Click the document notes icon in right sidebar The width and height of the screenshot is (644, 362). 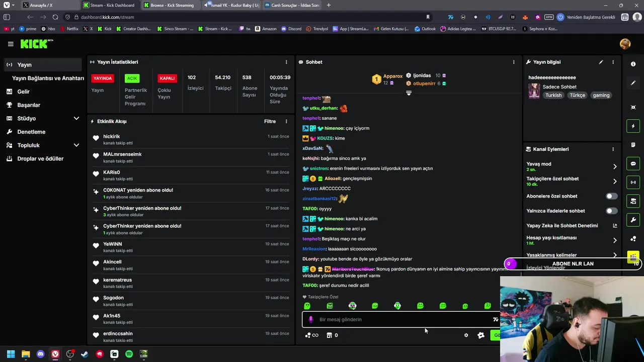click(x=633, y=145)
